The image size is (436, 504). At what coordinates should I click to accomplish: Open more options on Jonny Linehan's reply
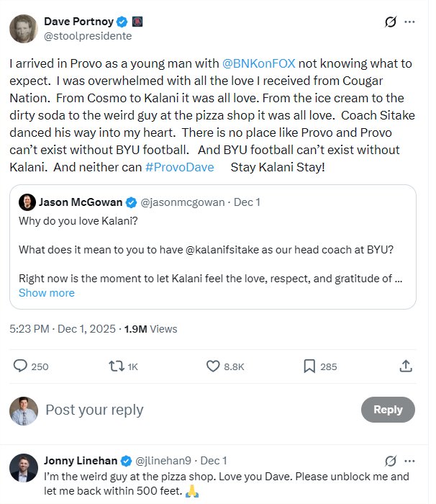coord(409,461)
